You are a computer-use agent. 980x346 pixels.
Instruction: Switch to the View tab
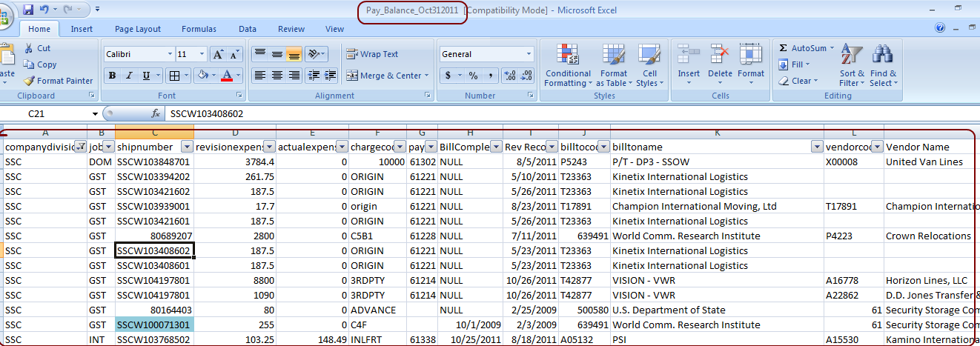pos(335,29)
